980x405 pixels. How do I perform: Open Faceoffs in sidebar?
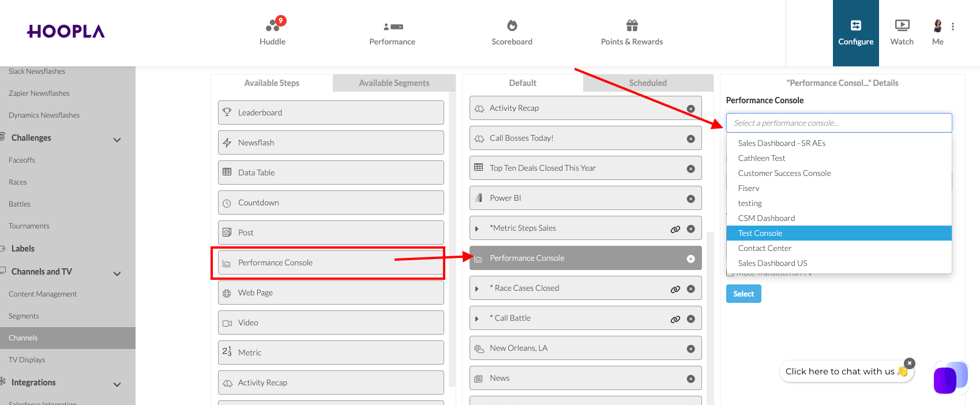pos(22,160)
